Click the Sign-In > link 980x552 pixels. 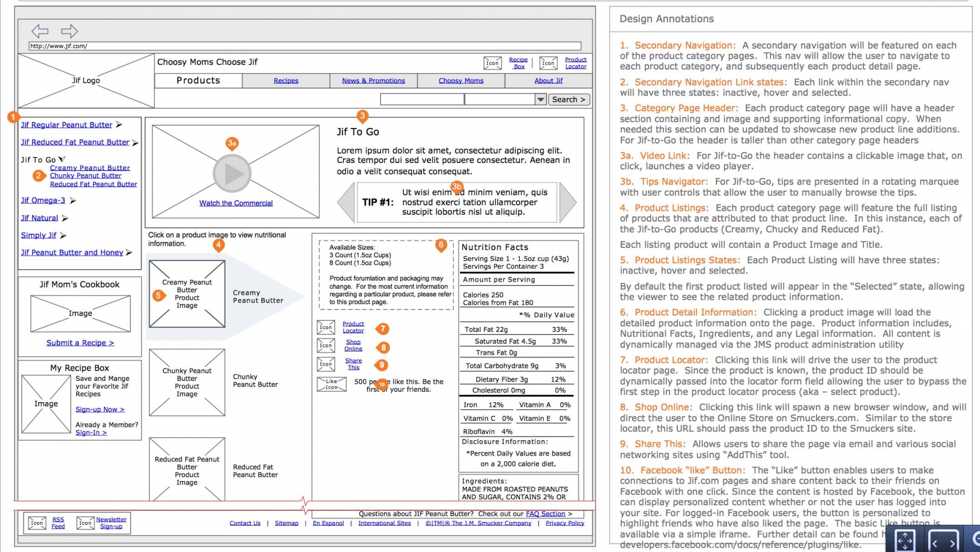click(x=91, y=433)
